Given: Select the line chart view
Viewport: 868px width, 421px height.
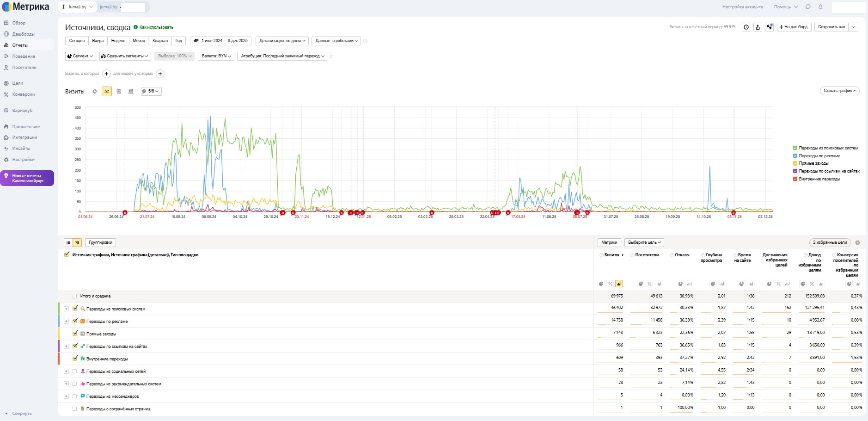Looking at the screenshot, I should coord(107,92).
